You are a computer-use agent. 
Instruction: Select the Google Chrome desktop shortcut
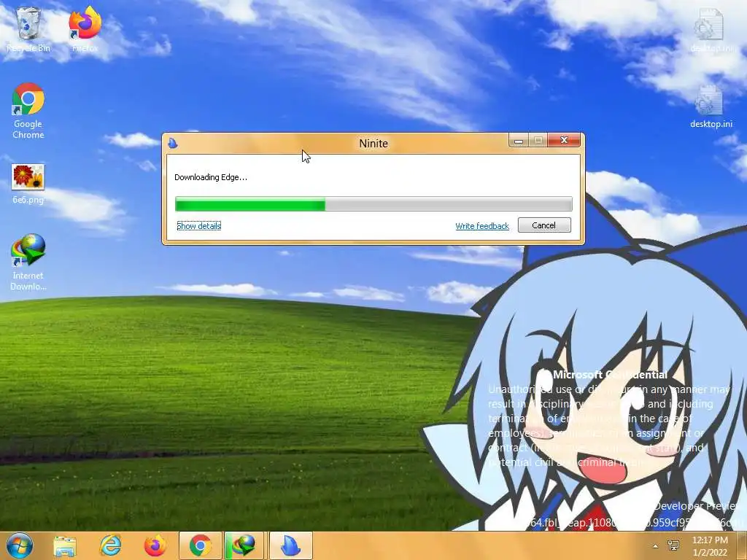point(28,111)
